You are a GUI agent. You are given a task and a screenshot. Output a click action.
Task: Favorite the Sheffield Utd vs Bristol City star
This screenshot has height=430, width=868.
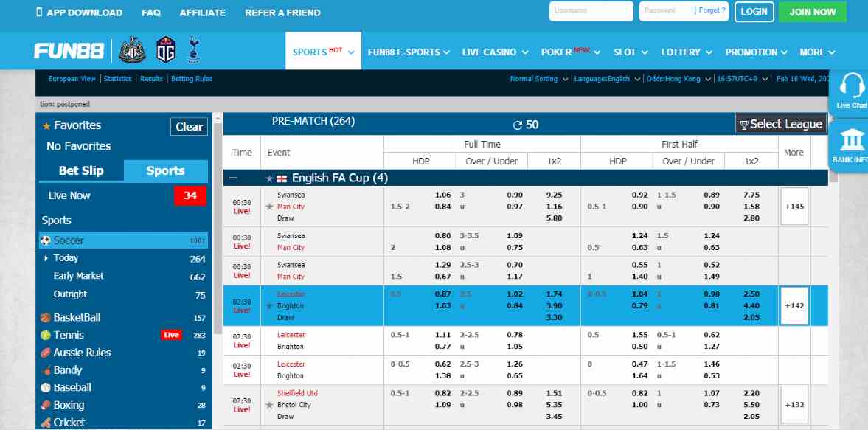[270, 404]
